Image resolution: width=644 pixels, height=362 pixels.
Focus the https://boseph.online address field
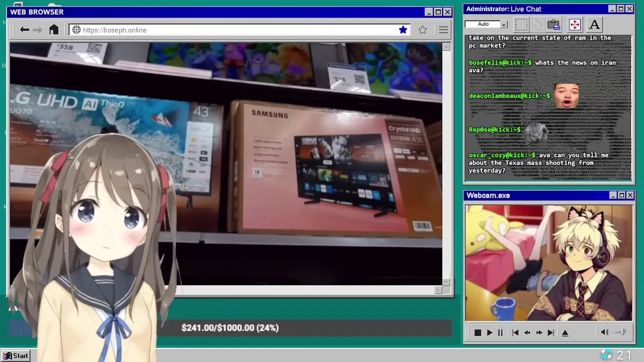(x=239, y=30)
